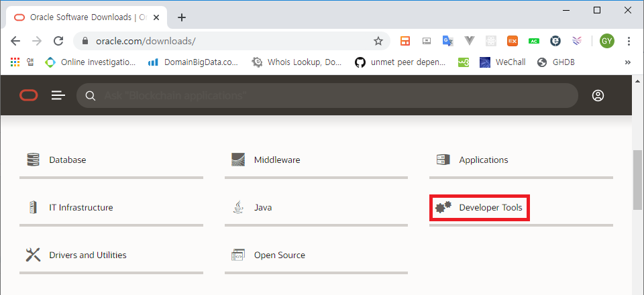Click the Java coffee cup icon
The width and height of the screenshot is (644, 295).
(x=238, y=207)
